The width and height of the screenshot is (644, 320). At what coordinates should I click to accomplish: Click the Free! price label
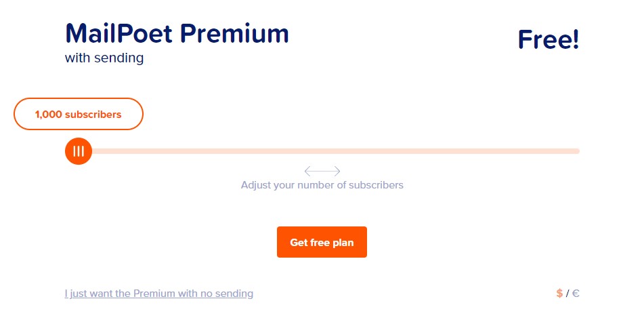tap(549, 40)
